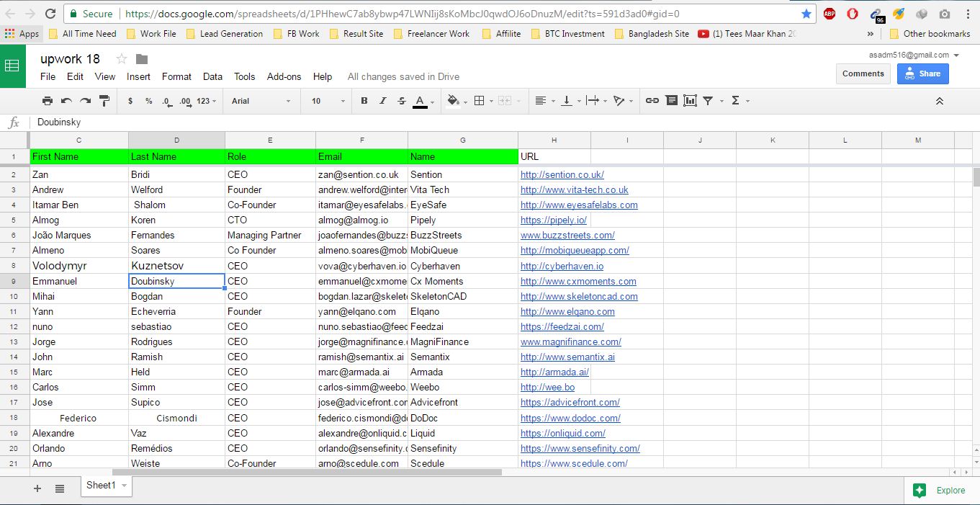Redo the last undone action
This screenshot has height=505, width=980.
coord(85,101)
